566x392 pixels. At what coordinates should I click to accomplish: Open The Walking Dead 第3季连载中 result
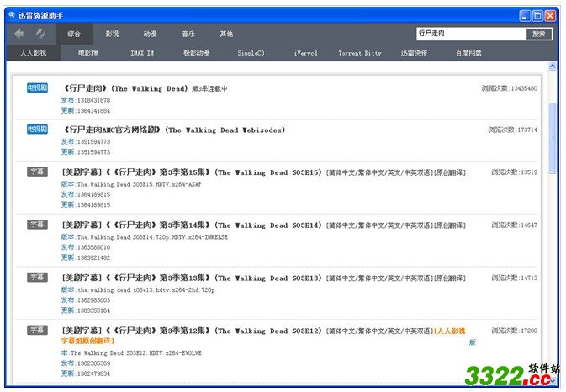(x=145, y=88)
